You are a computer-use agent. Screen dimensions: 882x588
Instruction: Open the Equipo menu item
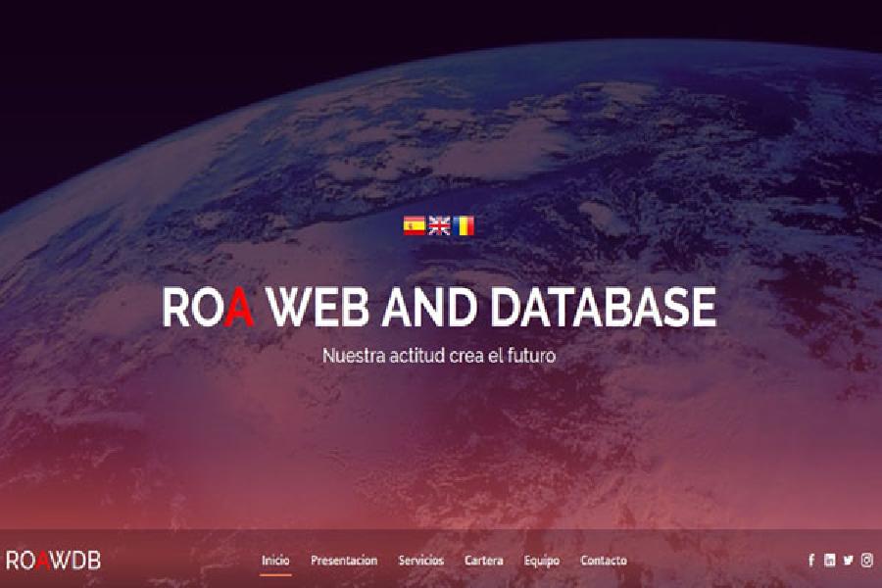(x=542, y=561)
